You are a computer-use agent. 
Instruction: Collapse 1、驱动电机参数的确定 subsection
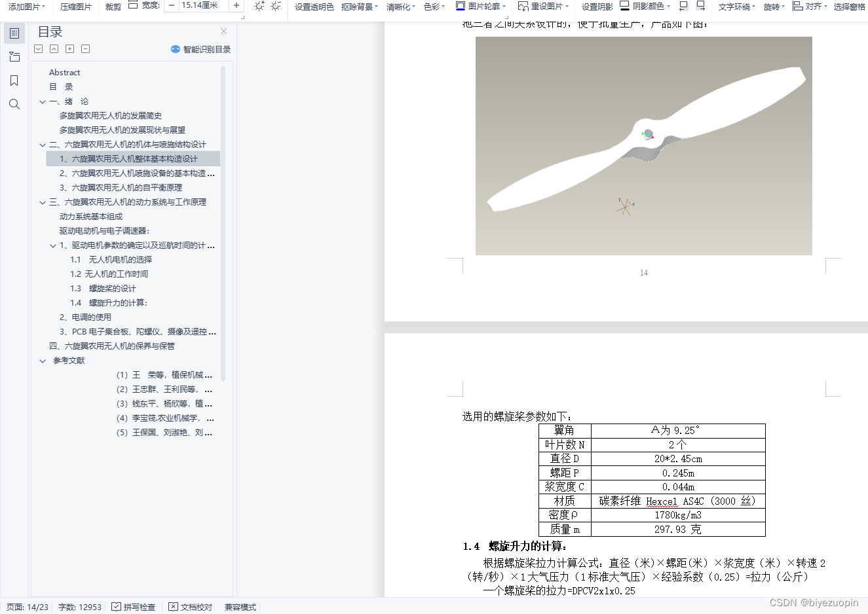tap(53, 245)
